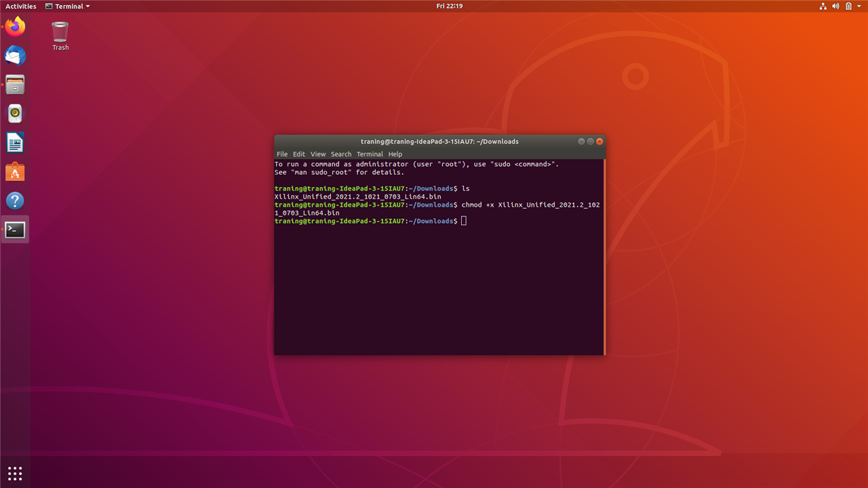
Task: Show Applications grid button
Action: click(15, 472)
